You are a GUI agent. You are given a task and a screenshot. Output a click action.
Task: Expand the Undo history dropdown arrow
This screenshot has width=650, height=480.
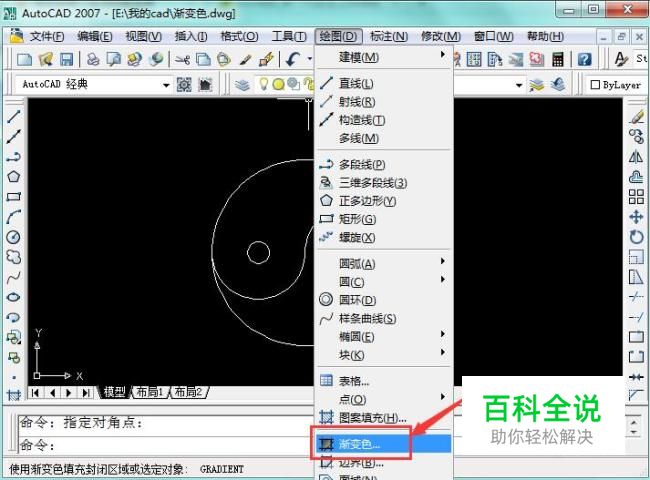click(309, 59)
